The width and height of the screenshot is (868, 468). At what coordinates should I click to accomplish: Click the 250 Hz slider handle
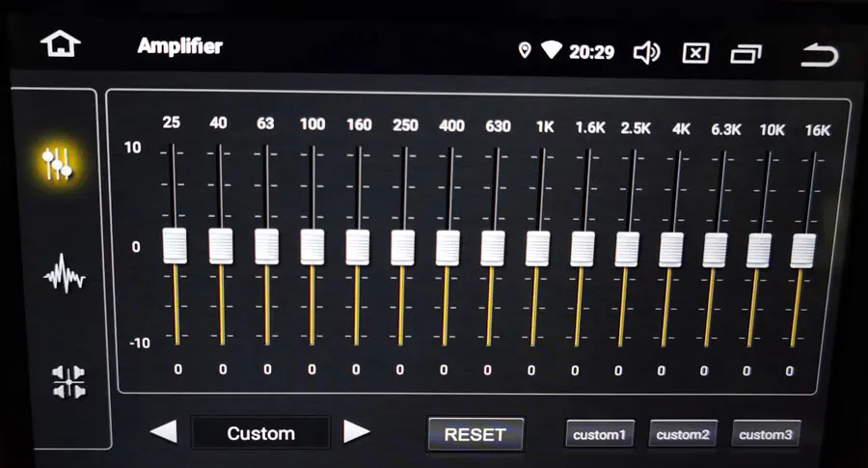402,248
